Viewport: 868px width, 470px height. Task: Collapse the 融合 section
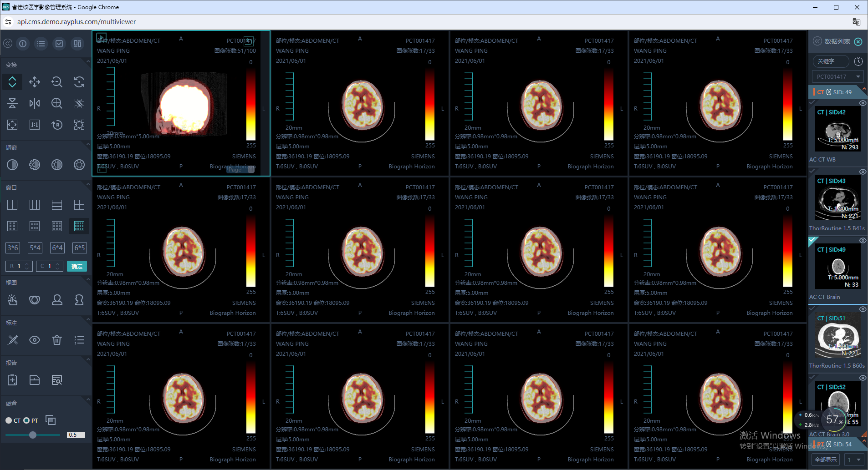(x=88, y=399)
